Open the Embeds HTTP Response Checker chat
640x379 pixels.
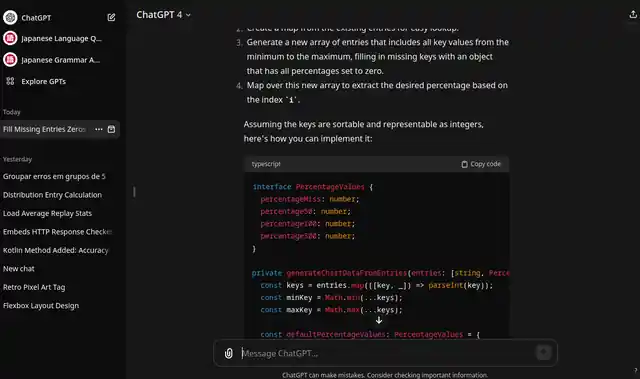point(57,232)
